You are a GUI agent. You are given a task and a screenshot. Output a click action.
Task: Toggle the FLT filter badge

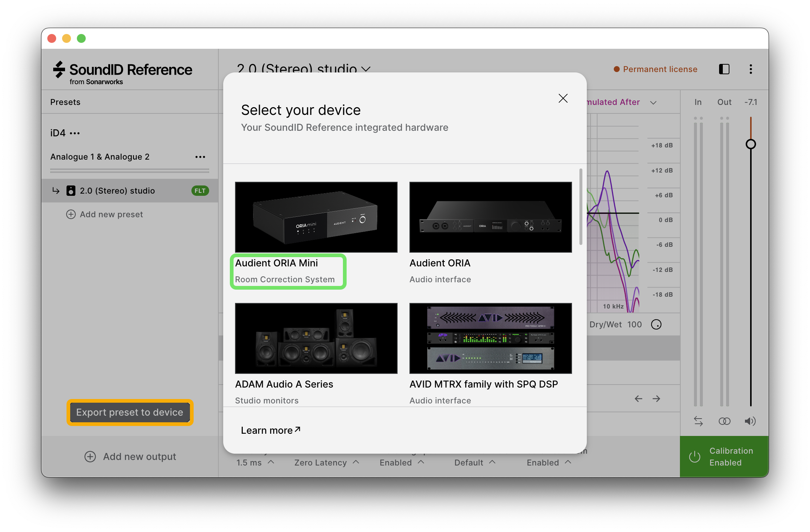point(200,191)
